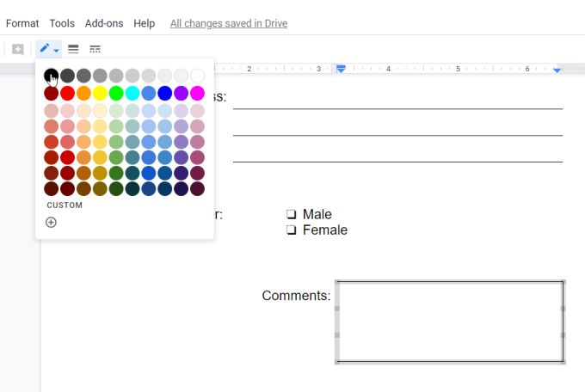Click 'All changes saved in Drive' link

pos(229,23)
